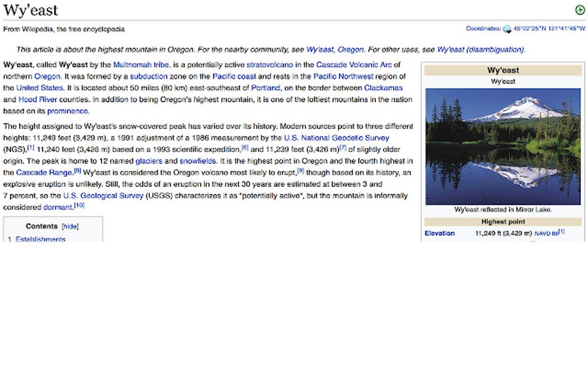The height and width of the screenshot is (368, 588).
Task: Follow the Multnomah tribe link
Action: [141, 65]
